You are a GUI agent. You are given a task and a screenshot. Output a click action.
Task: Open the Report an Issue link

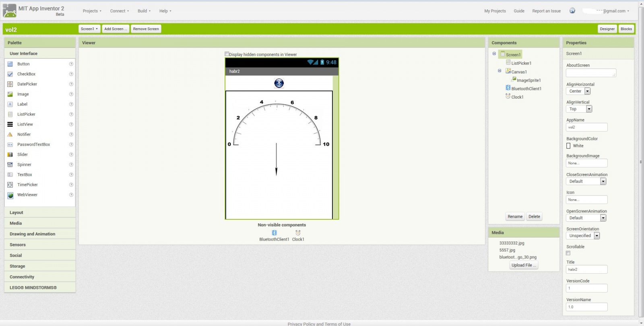[546, 11]
